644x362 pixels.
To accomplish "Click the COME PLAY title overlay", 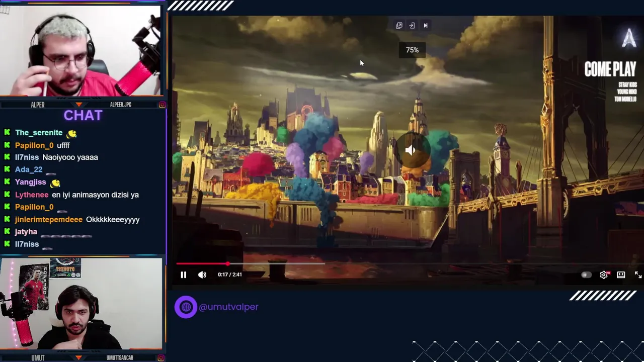I will (610, 69).
